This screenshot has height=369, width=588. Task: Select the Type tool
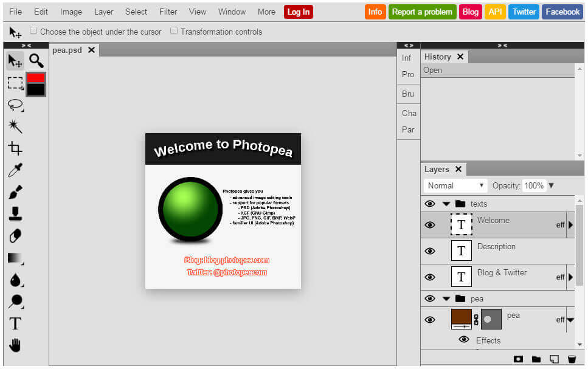(15, 323)
